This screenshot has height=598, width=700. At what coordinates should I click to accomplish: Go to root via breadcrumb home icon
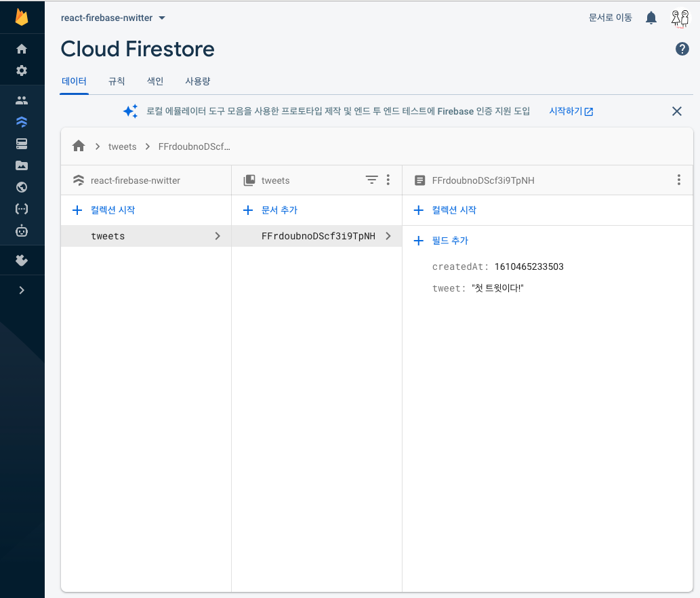pos(79,146)
